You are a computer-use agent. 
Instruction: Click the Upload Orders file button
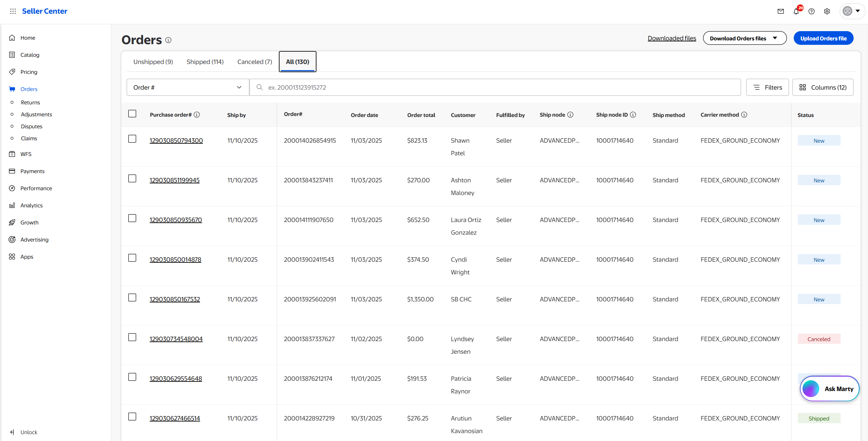824,38
